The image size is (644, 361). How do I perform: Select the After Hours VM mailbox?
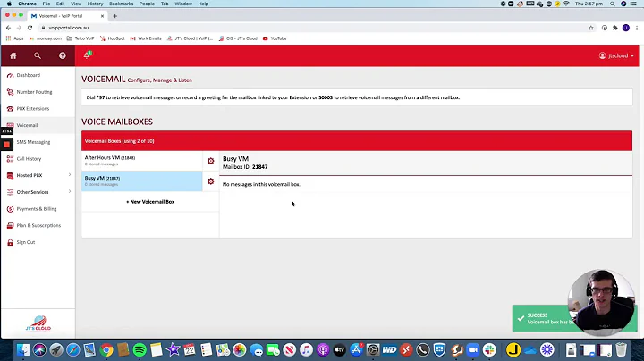tap(141, 161)
